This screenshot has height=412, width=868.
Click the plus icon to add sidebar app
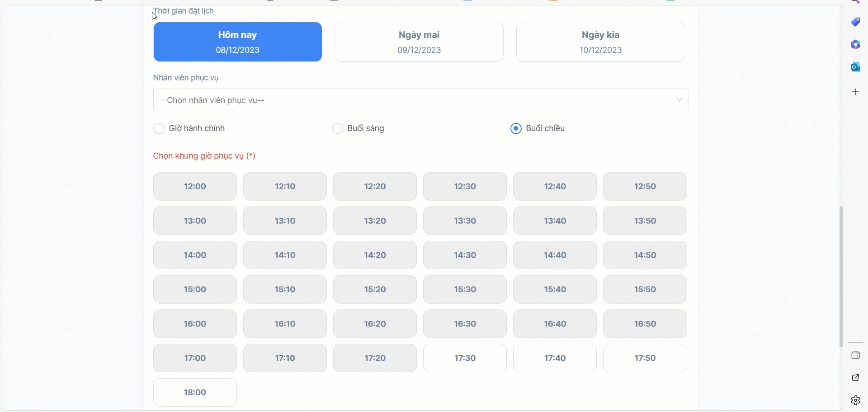[856, 92]
